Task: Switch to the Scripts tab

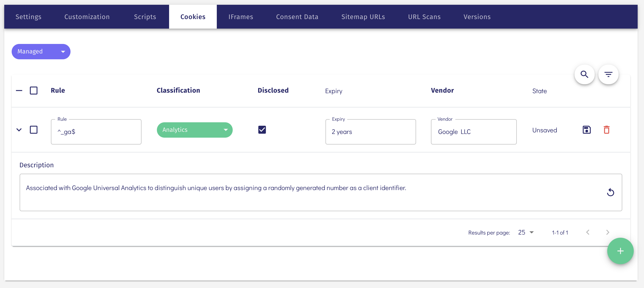Action: (145, 17)
